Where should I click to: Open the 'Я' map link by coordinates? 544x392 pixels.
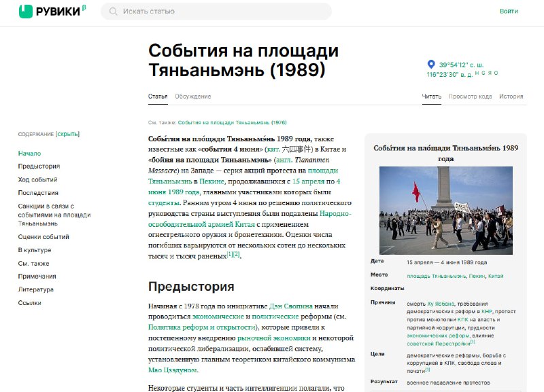(490, 73)
